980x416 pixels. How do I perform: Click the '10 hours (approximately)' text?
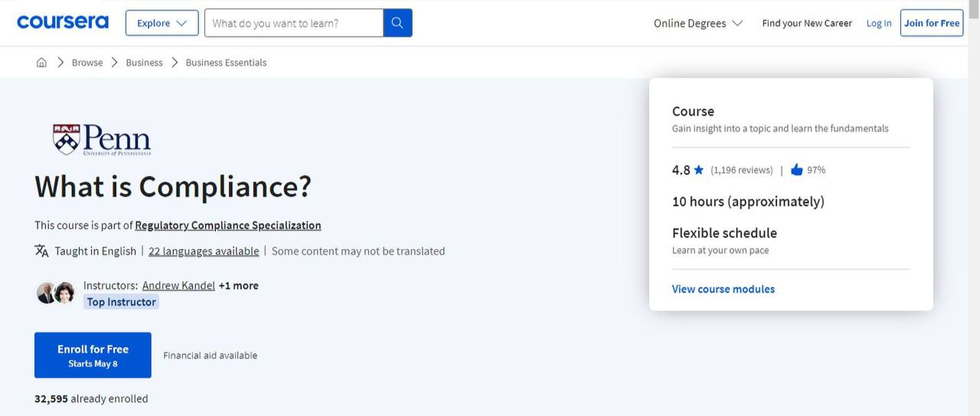point(748,201)
